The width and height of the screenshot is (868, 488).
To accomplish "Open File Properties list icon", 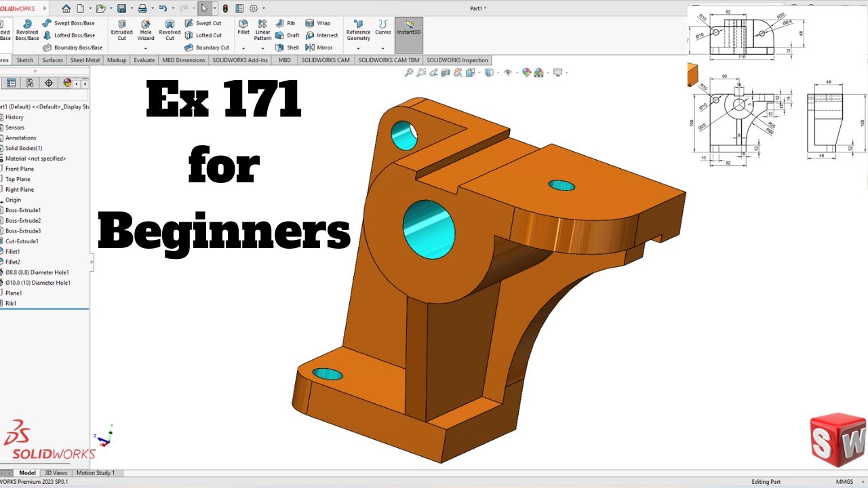I will click(x=239, y=9).
